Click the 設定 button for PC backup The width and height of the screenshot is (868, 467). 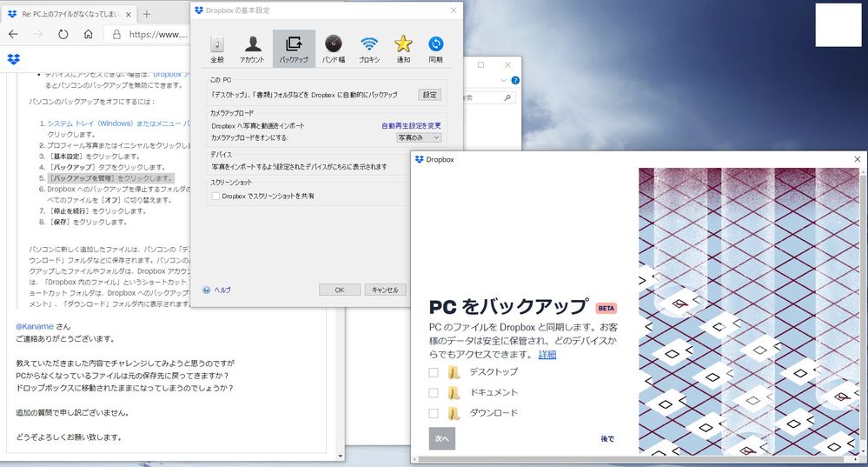click(x=430, y=94)
